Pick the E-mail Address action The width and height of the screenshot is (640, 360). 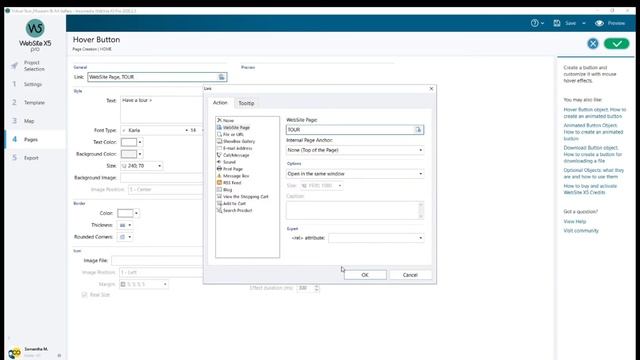pyautogui.click(x=234, y=148)
